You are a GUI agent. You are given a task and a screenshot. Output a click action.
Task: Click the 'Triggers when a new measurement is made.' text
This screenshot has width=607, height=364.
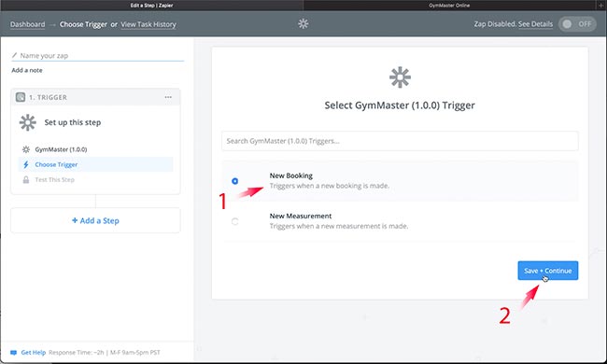pos(339,226)
